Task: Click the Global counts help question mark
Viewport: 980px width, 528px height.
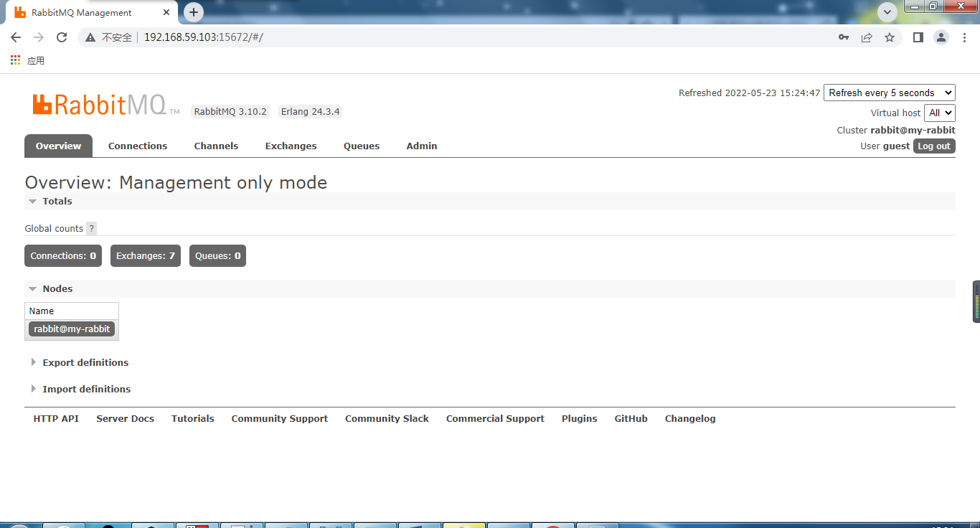Action: click(x=91, y=229)
